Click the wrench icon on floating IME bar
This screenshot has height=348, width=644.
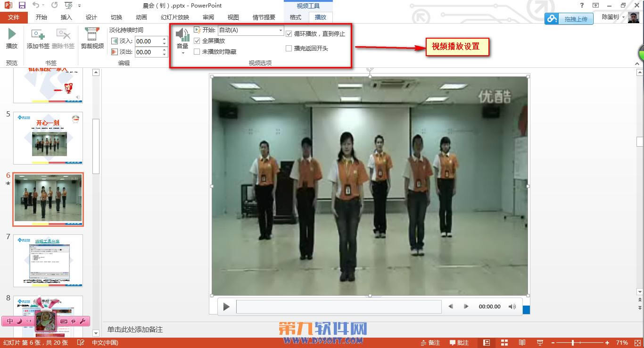click(83, 321)
